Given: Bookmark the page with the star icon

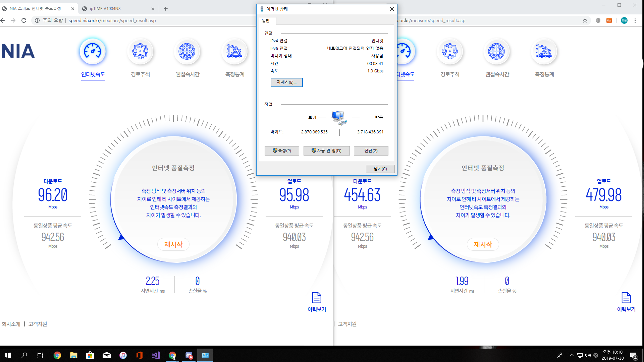Looking at the screenshot, I should [x=585, y=20].
